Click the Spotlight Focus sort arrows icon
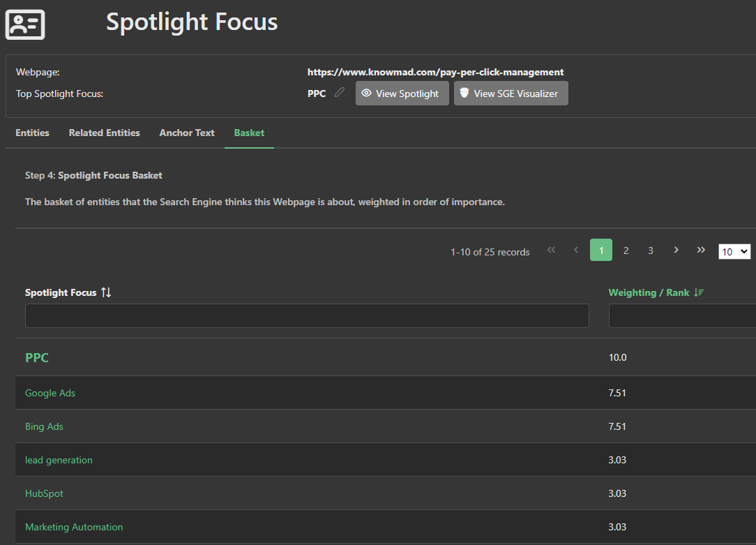 click(x=106, y=292)
